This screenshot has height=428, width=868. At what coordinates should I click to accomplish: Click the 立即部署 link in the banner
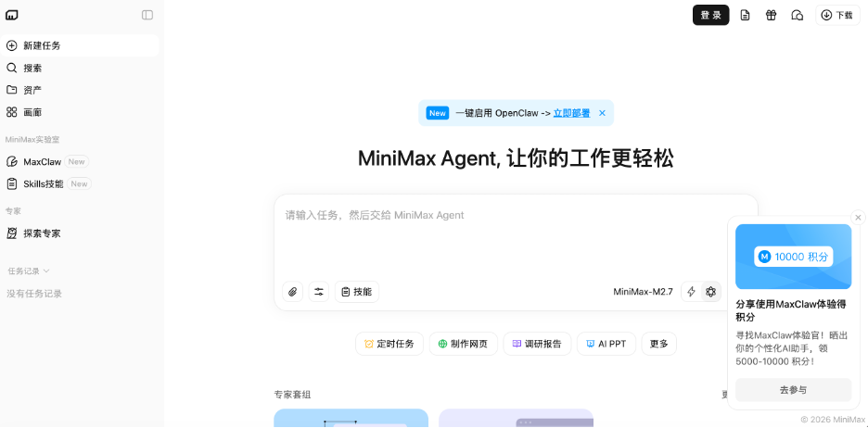[572, 113]
